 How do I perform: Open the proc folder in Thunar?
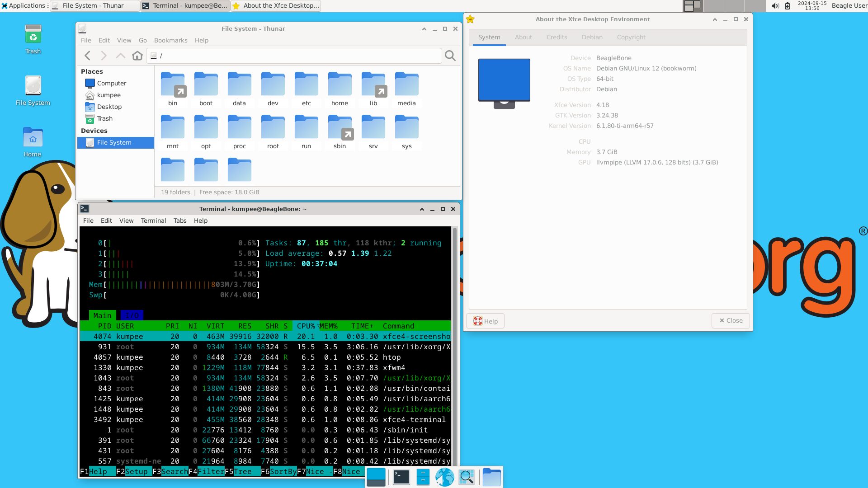(x=239, y=131)
